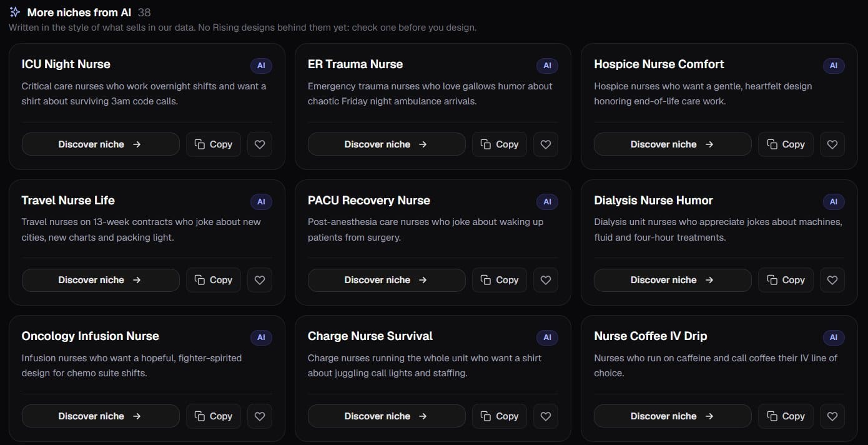This screenshot has width=868, height=445.
Task: Click description honoring end-of-life care work
Action: click(x=703, y=94)
